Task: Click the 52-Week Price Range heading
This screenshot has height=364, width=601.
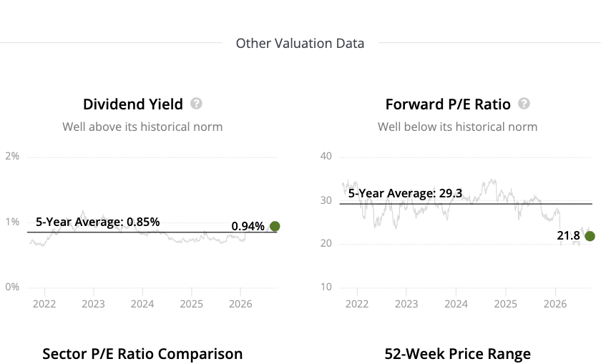Action: click(458, 354)
